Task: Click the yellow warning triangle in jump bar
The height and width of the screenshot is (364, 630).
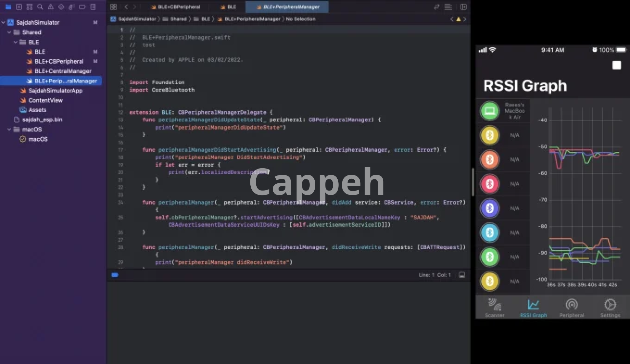Action: [458, 19]
